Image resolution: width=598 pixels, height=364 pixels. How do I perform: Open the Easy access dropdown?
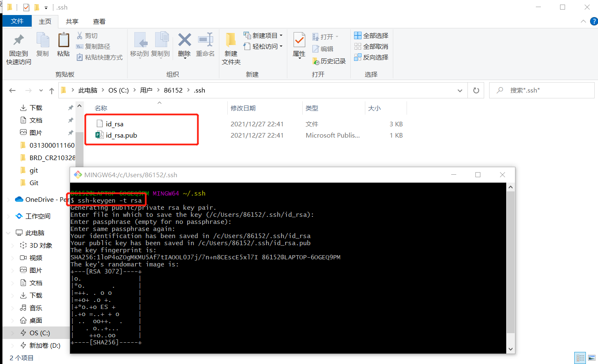point(263,46)
